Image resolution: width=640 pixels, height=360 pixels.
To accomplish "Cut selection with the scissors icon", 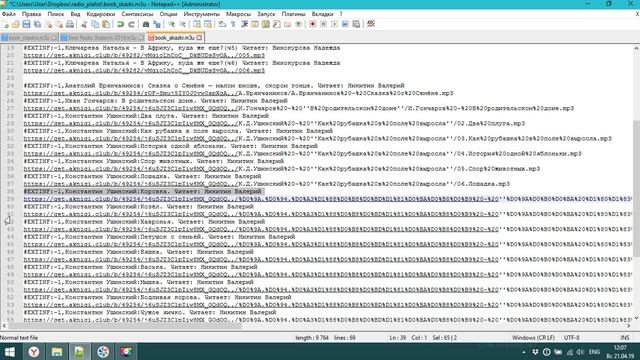I will point(84,24).
